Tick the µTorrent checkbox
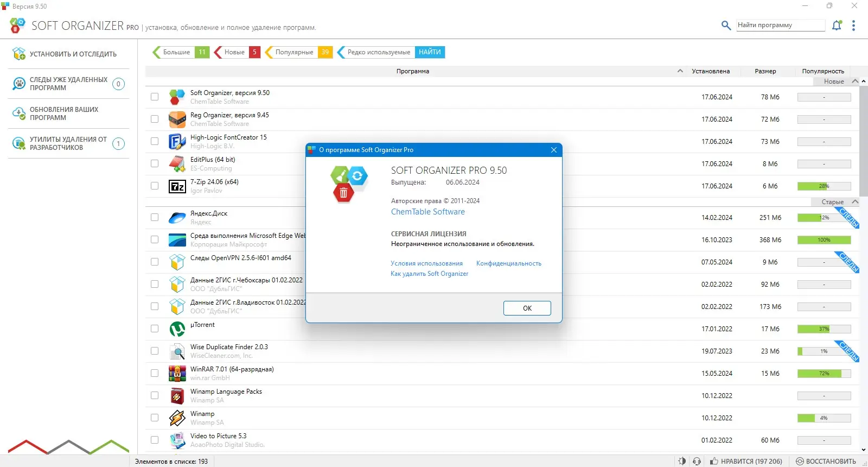Viewport: 868px width, 467px height. pyautogui.click(x=155, y=329)
